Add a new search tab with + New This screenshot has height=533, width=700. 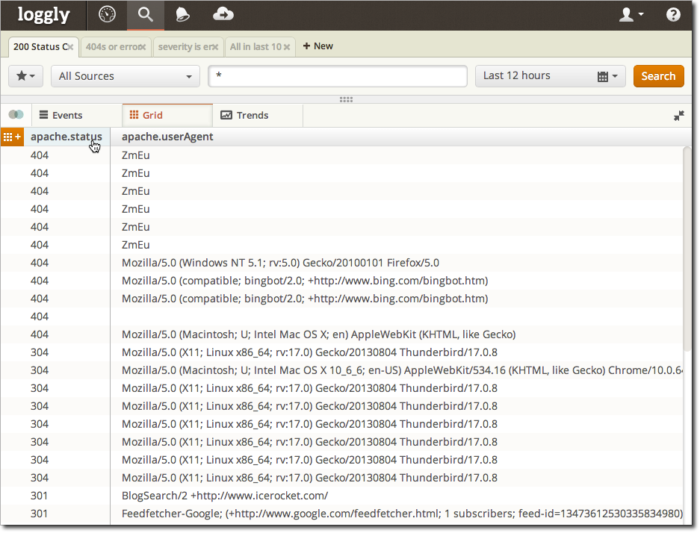point(318,46)
